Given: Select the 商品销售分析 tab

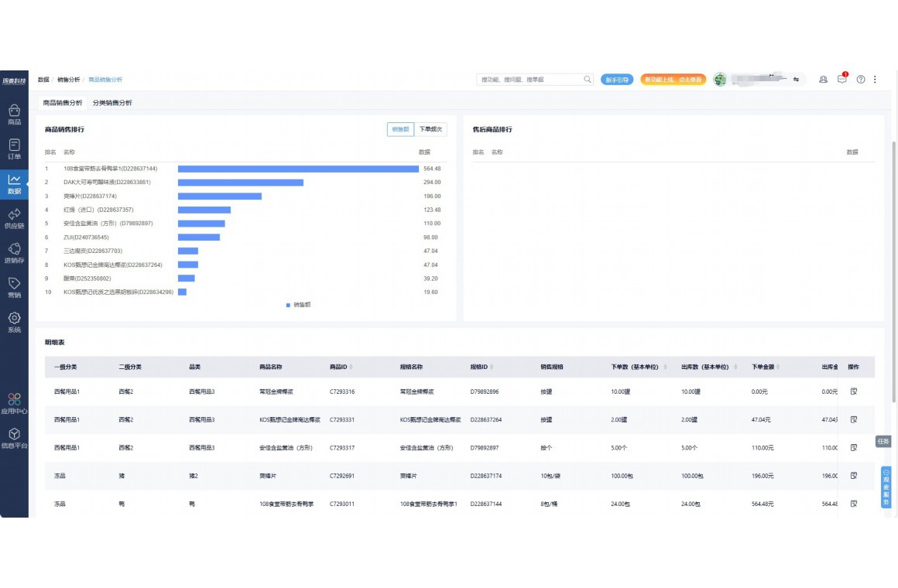Looking at the screenshot, I should tap(63, 103).
